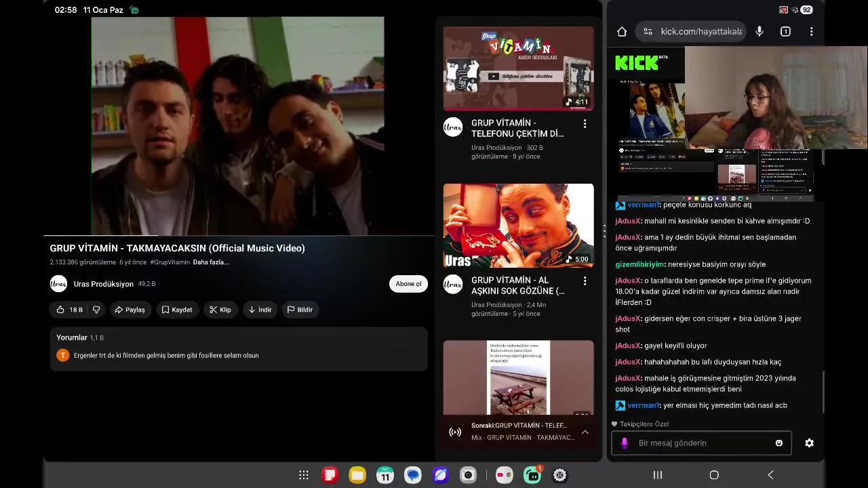
Task: Tap purple microphone icon in chat box
Action: [625, 443]
